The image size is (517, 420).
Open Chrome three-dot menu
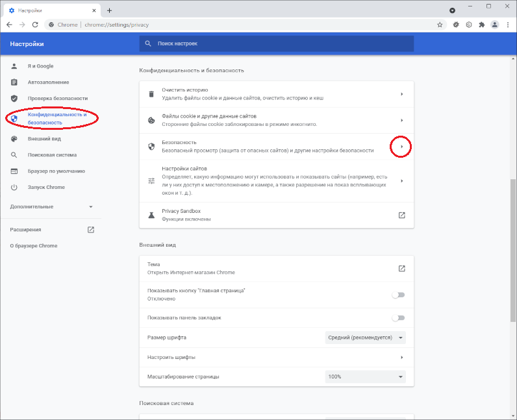(507, 25)
